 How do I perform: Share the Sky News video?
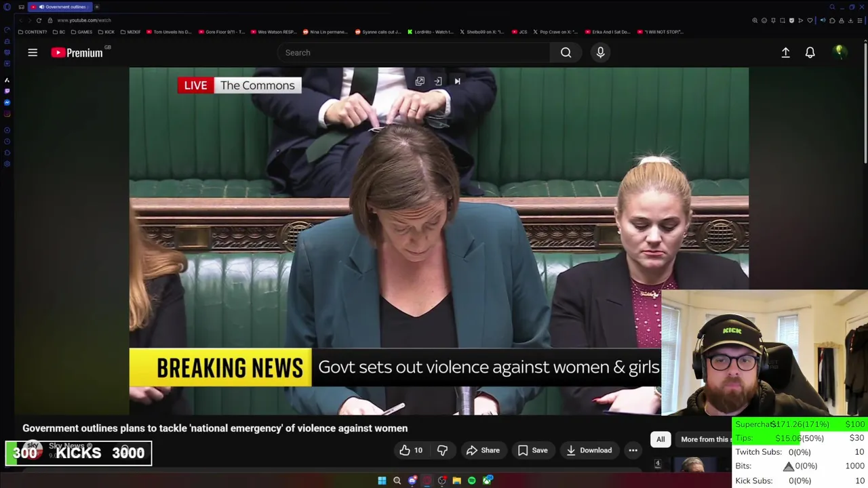[x=483, y=450]
